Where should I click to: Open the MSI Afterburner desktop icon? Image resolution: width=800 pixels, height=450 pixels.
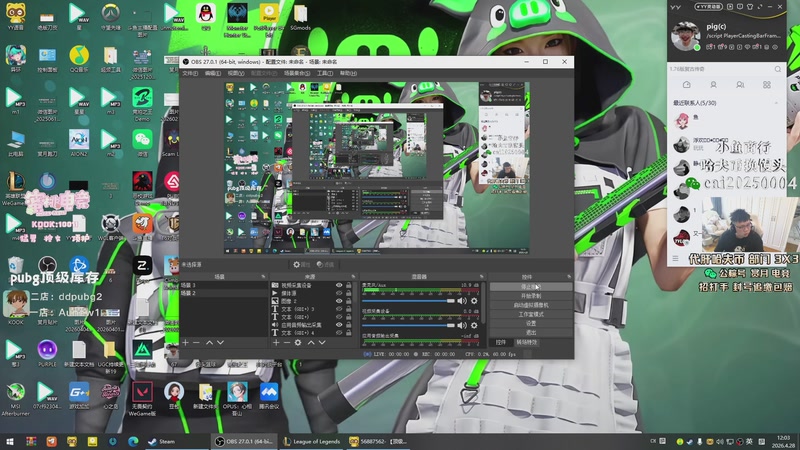(x=16, y=399)
